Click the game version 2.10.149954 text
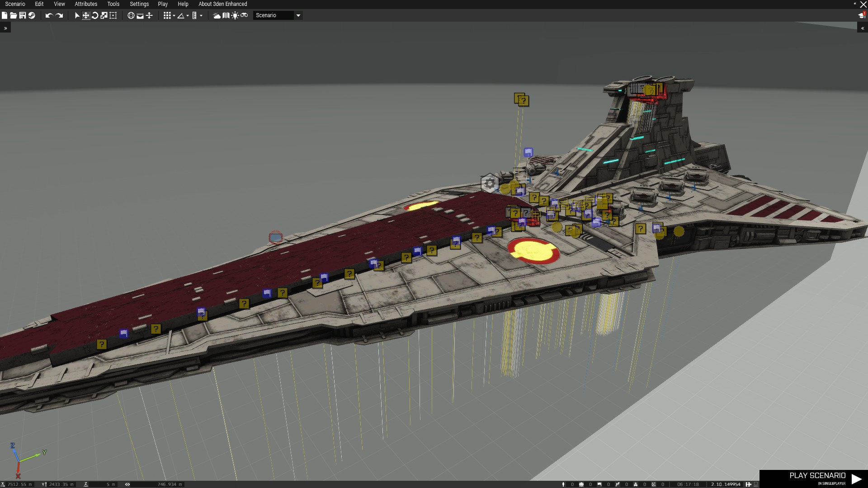This screenshot has height=488, width=868. tap(726, 484)
